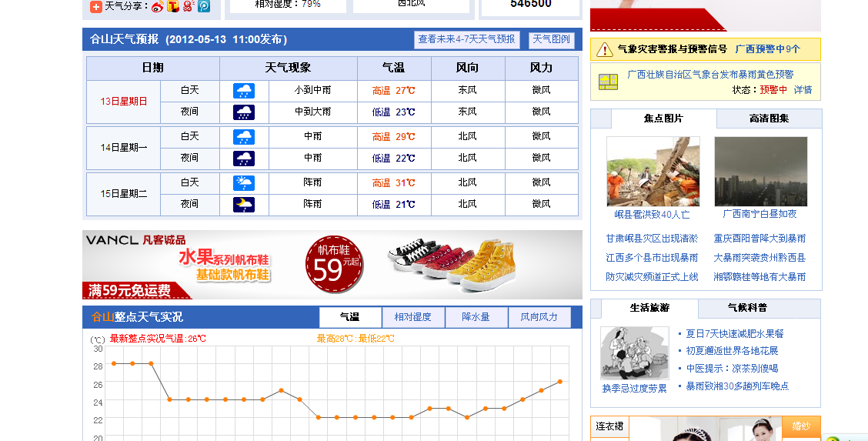Click the last data point at 26℃

559,382
